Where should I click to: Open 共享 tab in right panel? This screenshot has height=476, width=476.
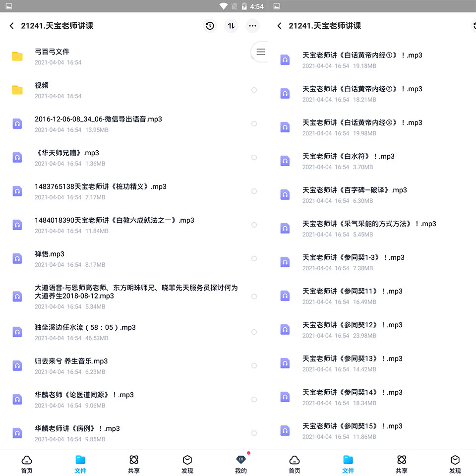[x=402, y=464]
